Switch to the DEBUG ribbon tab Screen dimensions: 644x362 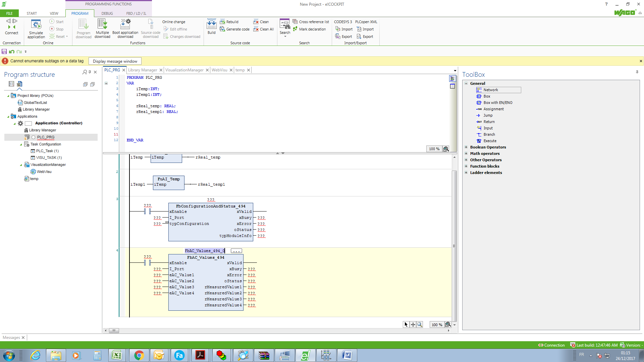107,13
